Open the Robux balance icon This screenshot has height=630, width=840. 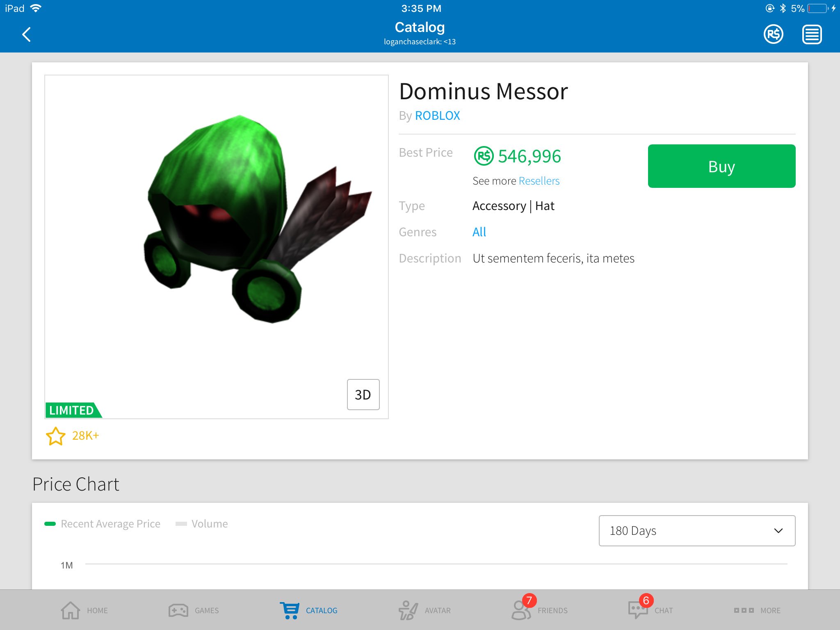[x=773, y=34]
